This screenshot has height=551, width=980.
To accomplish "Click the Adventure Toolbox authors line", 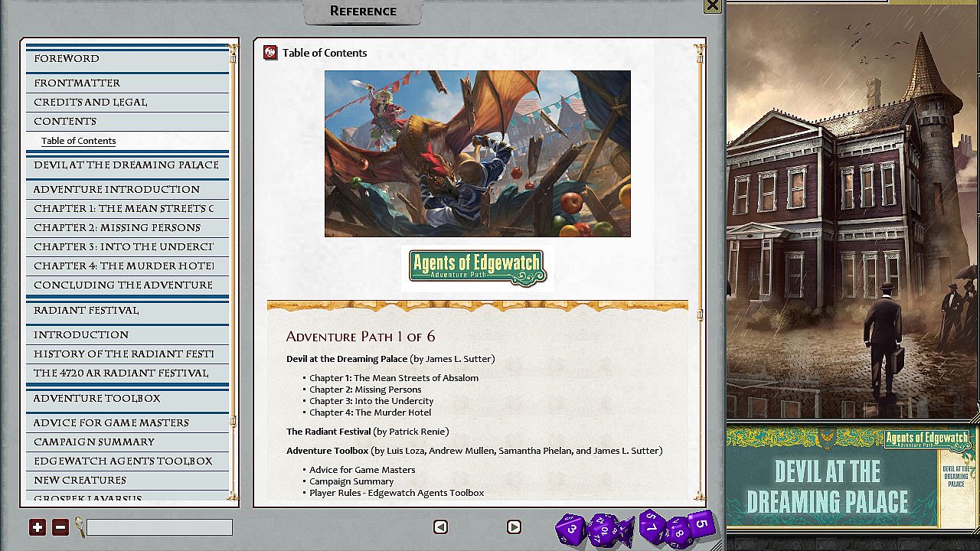I will [475, 451].
